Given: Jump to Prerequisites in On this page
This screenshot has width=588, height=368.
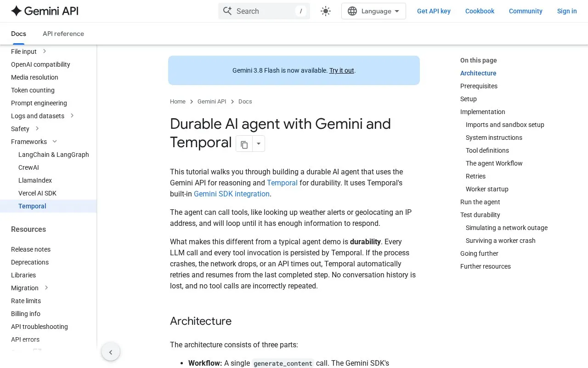Looking at the screenshot, I should click(479, 86).
